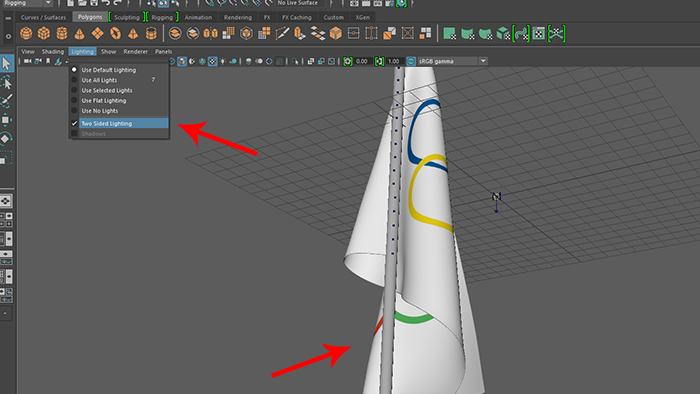Create a polygon pipe from the shelf
Image resolution: width=700 pixels, height=394 pixels.
tap(151, 33)
